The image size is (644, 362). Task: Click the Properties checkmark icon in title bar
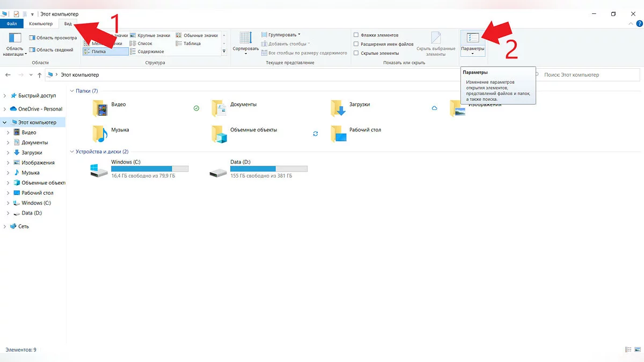tap(16, 14)
